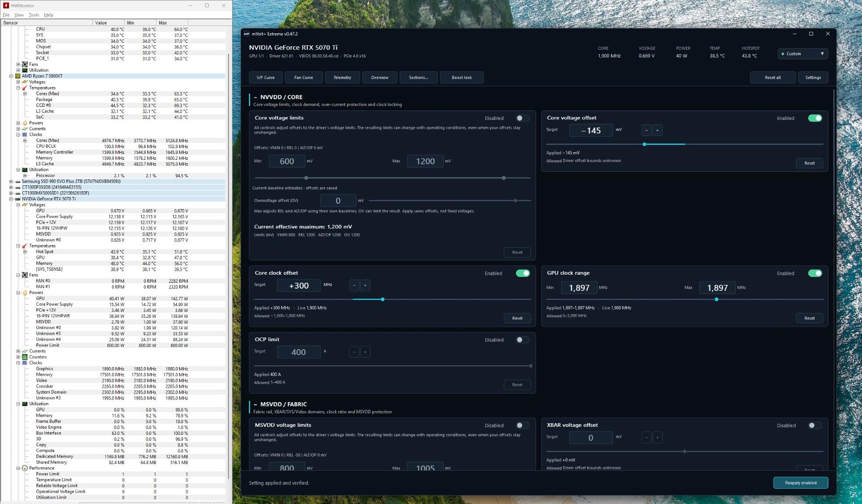The width and height of the screenshot is (862, 504).
Task: Open the Fan Curve tab
Action: click(303, 78)
